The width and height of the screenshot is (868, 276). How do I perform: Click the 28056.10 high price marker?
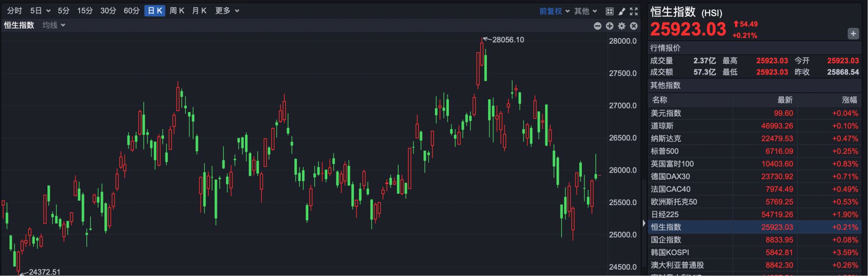(x=508, y=40)
